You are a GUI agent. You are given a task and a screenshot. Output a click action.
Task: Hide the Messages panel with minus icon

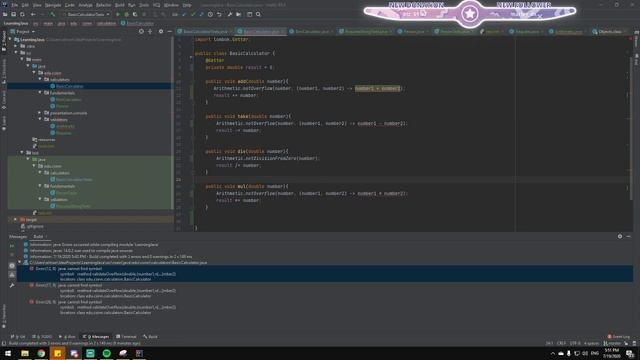coord(629,236)
